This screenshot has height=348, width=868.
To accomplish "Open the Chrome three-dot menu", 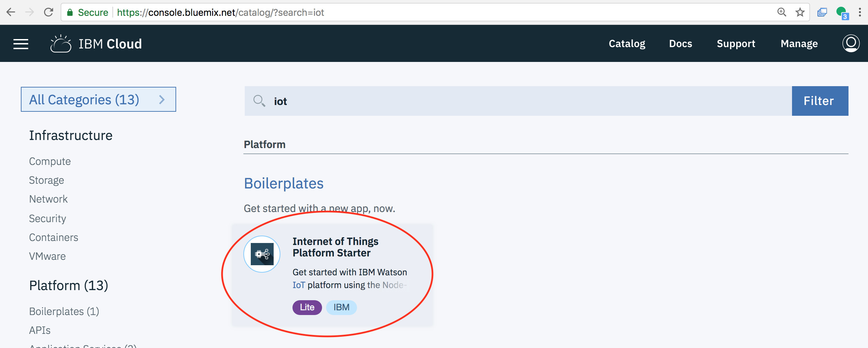I will [x=860, y=12].
